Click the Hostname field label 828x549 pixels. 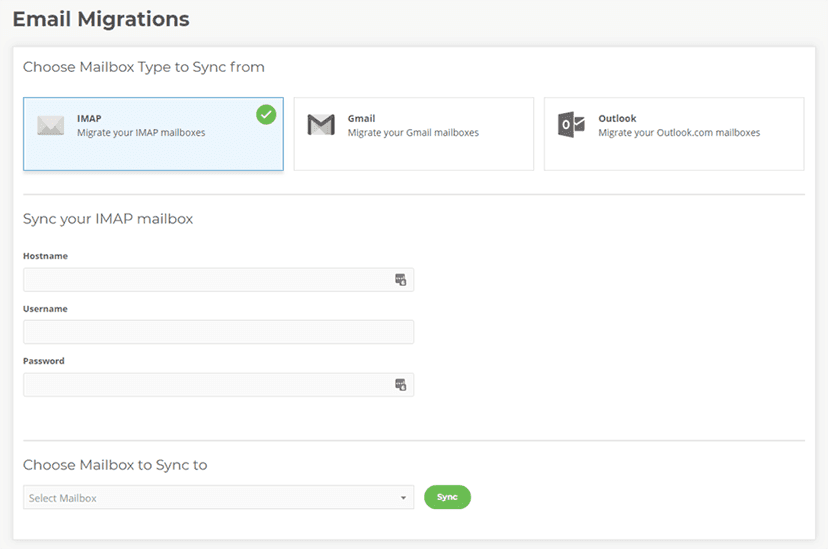point(45,256)
